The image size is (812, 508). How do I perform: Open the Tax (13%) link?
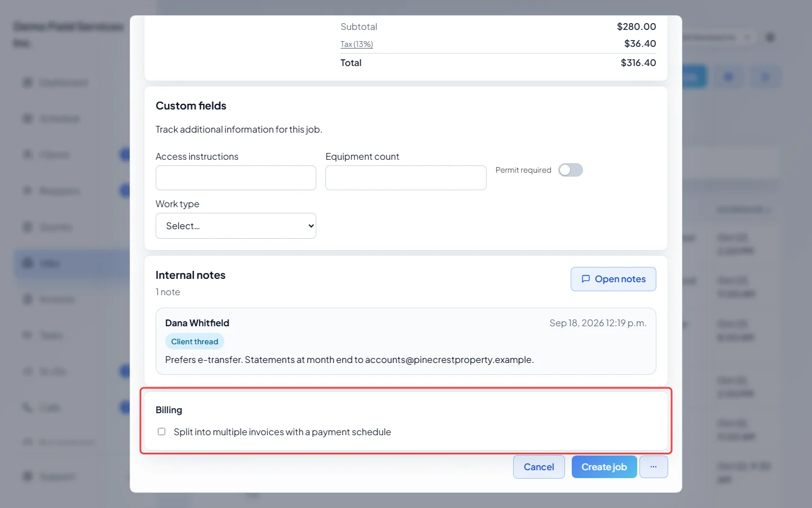tap(356, 44)
